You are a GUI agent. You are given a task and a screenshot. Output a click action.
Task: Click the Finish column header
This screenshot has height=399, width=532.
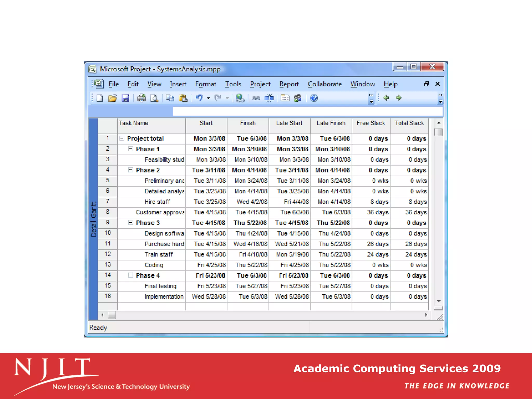click(248, 126)
